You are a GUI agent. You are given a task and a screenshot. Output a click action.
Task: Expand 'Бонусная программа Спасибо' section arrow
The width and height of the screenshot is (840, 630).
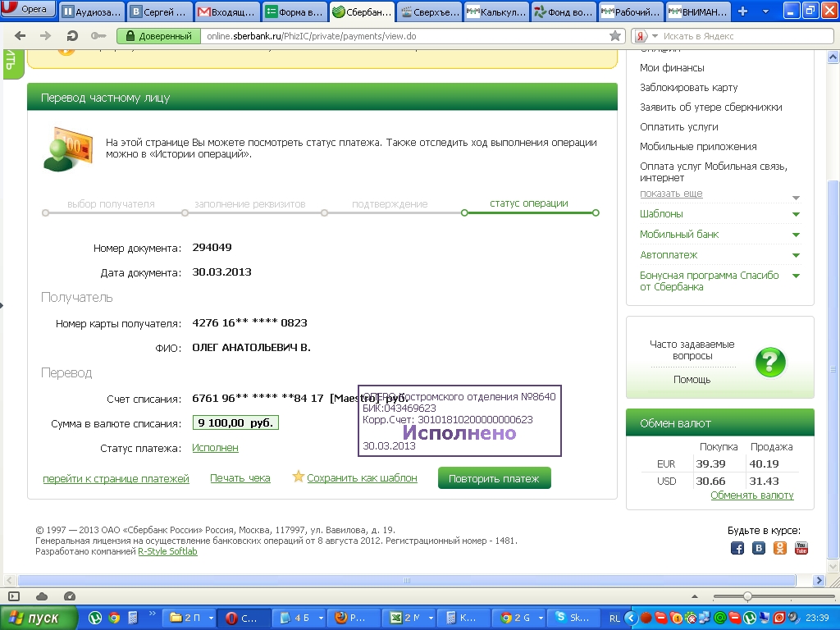[796, 276]
